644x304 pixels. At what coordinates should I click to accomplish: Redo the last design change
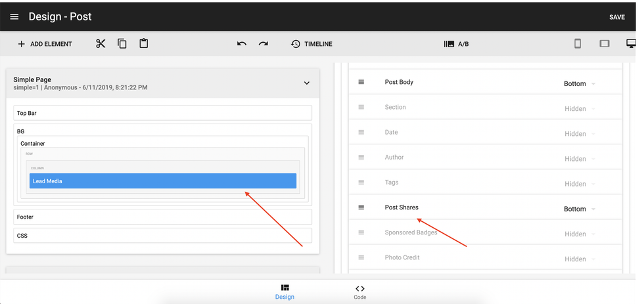pos(264,44)
